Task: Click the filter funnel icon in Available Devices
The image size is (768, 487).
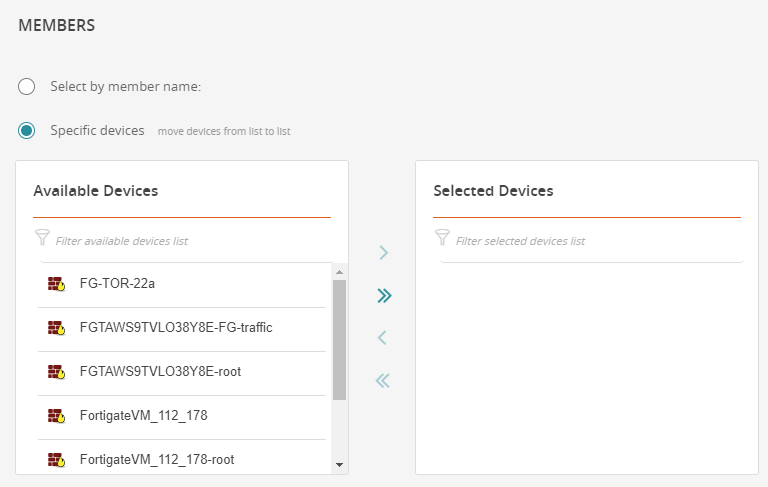Action: [x=42, y=238]
